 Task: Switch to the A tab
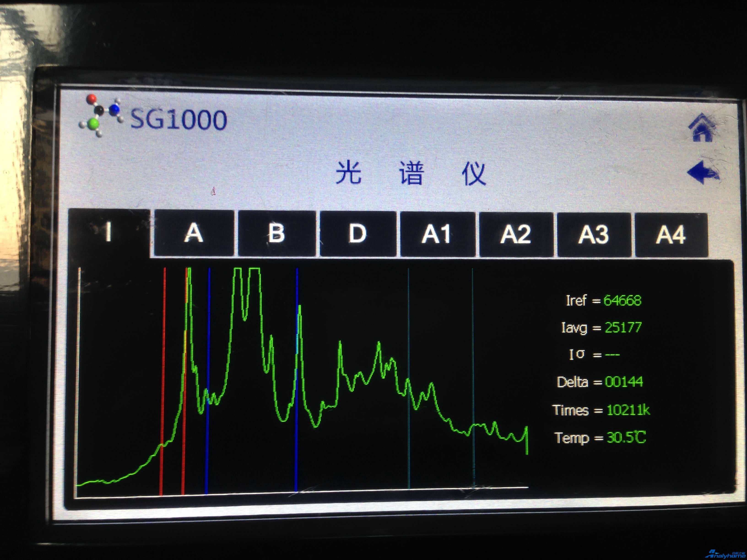click(194, 233)
